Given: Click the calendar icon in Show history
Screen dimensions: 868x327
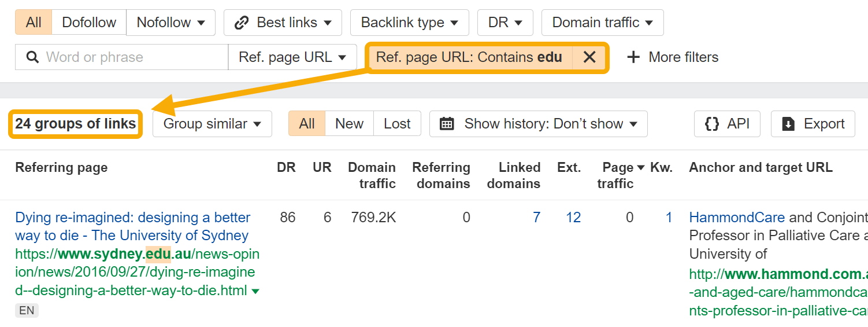Looking at the screenshot, I should pyautogui.click(x=447, y=124).
